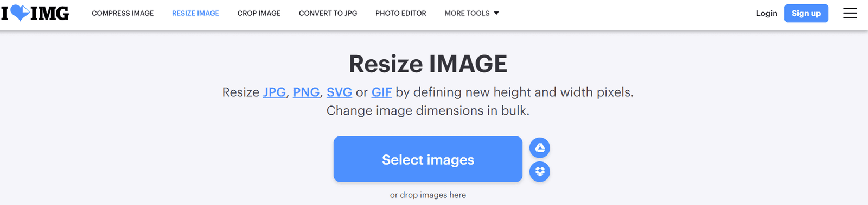Image resolution: width=868 pixels, height=205 pixels.
Task: Click the Sign up button
Action: pyautogui.click(x=806, y=13)
